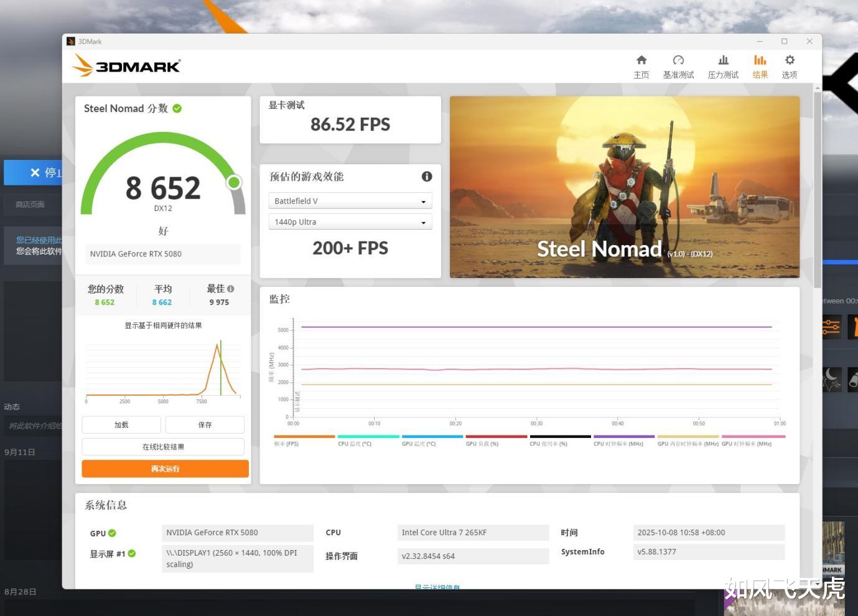The image size is (858, 616).
Task: Click the 保存 save button
Action: point(205,425)
